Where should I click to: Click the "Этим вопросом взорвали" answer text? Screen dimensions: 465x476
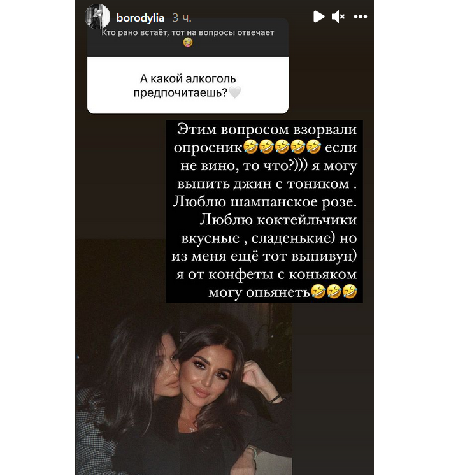267,129
